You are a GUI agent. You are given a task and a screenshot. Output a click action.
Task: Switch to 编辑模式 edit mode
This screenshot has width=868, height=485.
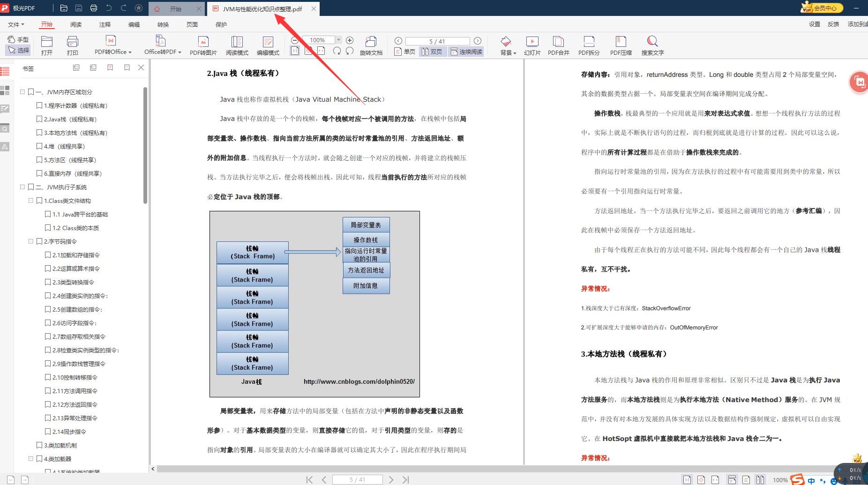tap(268, 45)
